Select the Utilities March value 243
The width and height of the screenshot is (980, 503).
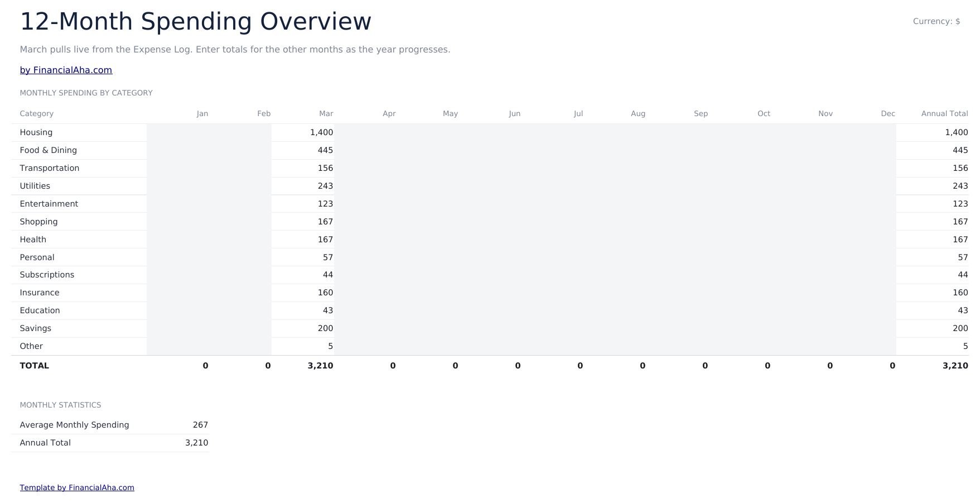[x=325, y=186]
